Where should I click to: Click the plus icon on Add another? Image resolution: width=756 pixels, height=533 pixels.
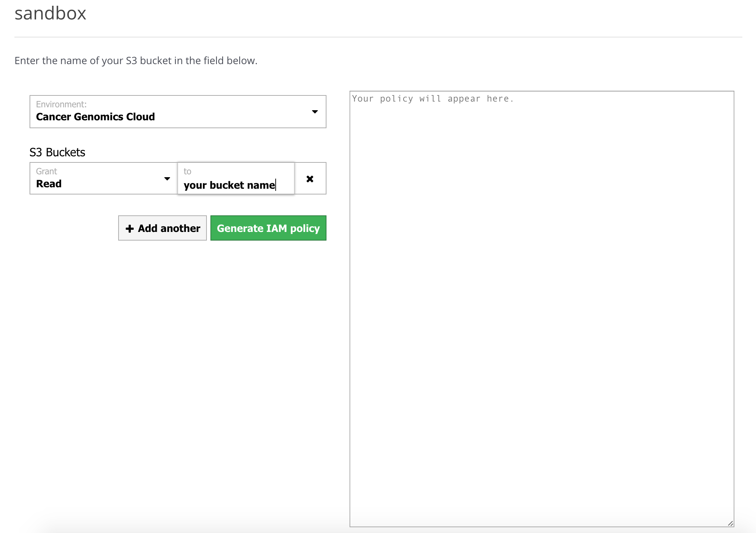click(130, 228)
